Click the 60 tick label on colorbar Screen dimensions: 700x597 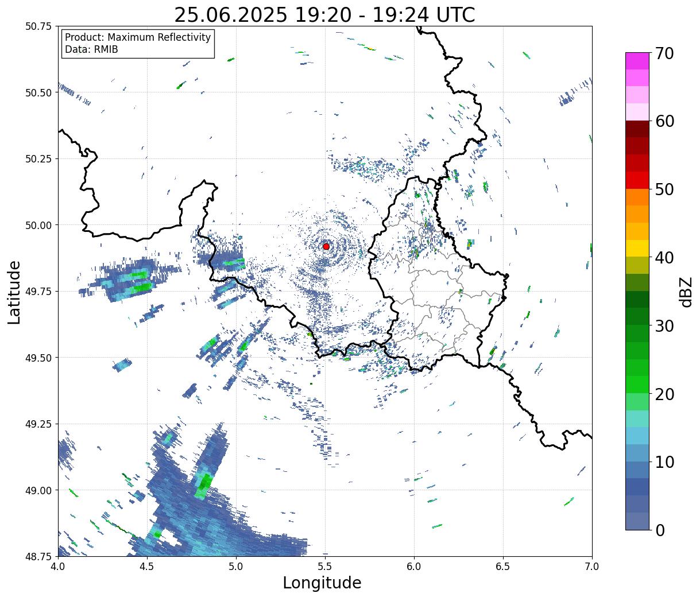664,121
